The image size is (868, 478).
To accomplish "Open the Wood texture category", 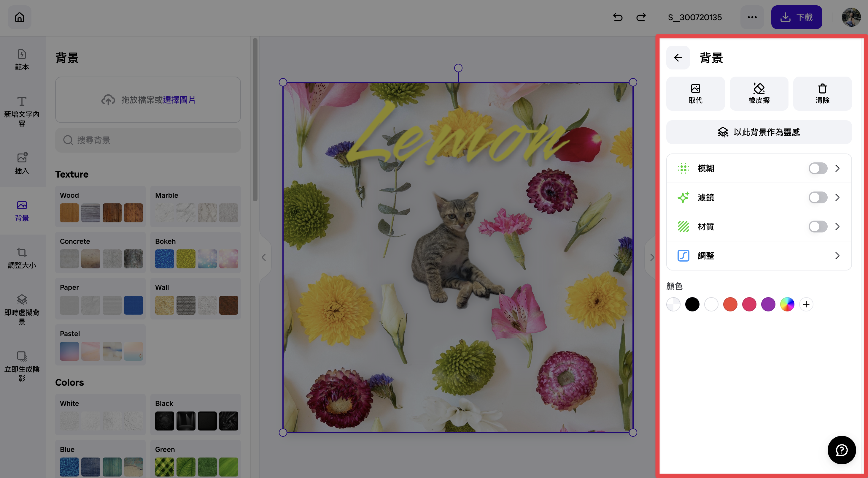I will point(100,206).
